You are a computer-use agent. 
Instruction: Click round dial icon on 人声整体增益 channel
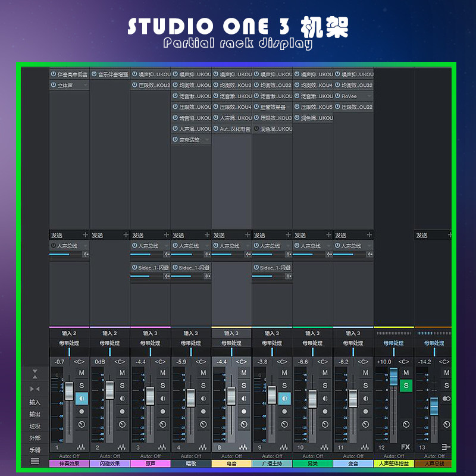click(406, 424)
